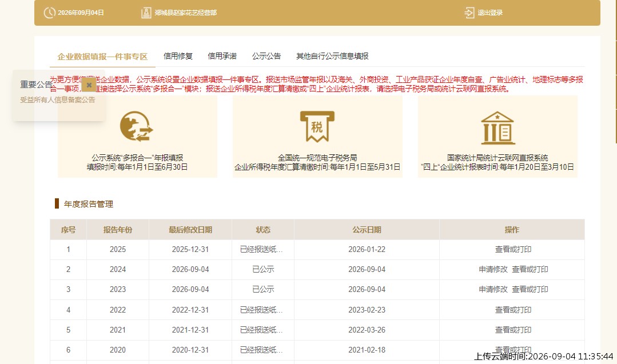Click the 税 tax bureau icon
Screen dimensions: 617x364
click(317, 127)
